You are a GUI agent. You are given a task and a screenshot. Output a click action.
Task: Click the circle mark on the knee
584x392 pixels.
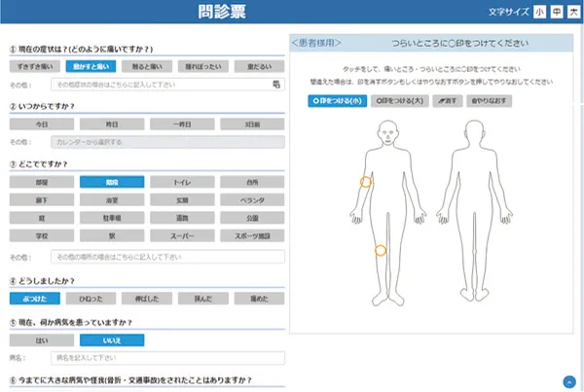point(381,250)
